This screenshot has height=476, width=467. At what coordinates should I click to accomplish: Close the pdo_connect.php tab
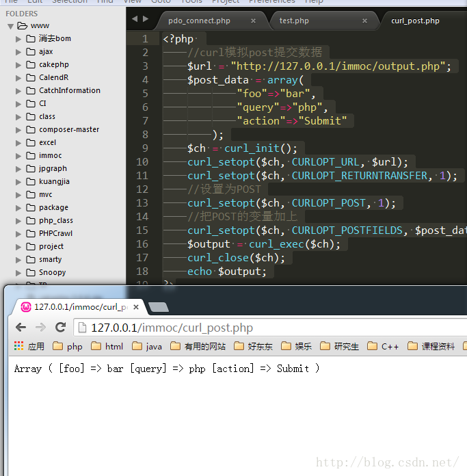click(x=253, y=21)
